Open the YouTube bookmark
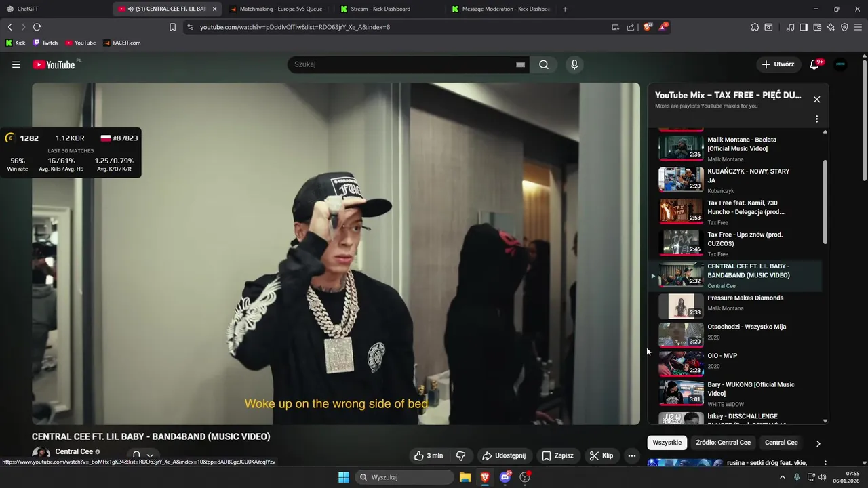The width and height of the screenshot is (868, 488). click(81, 43)
